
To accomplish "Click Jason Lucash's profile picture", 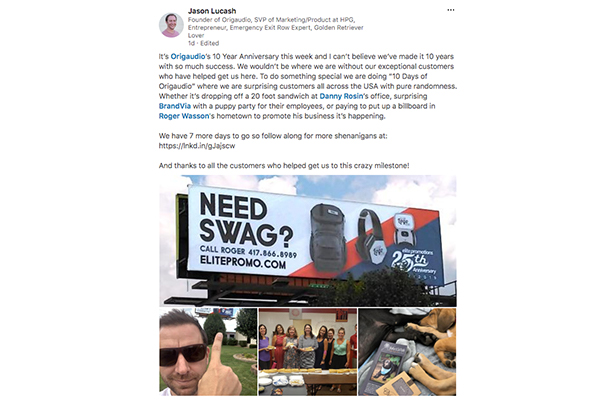I will tap(171, 25).
